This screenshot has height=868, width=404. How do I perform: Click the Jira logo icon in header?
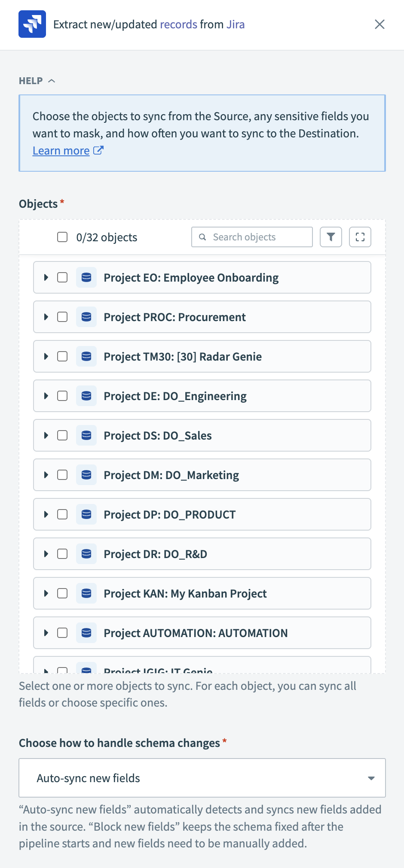tap(32, 24)
